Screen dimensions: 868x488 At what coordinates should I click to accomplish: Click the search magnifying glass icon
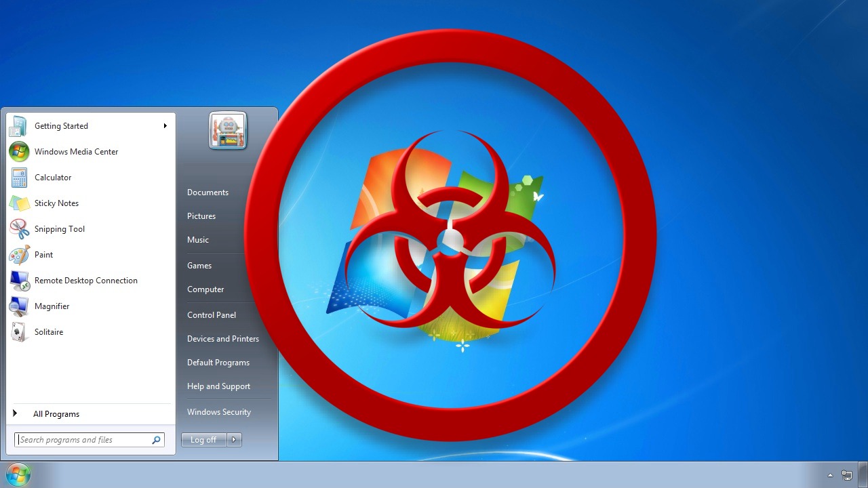coord(157,440)
